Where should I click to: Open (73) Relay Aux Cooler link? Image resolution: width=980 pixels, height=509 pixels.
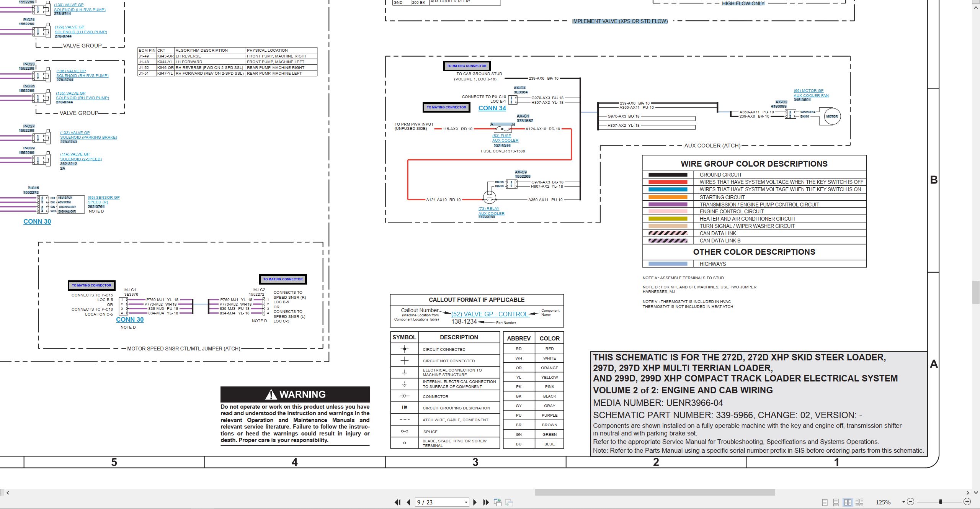click(x=492, y=211)
